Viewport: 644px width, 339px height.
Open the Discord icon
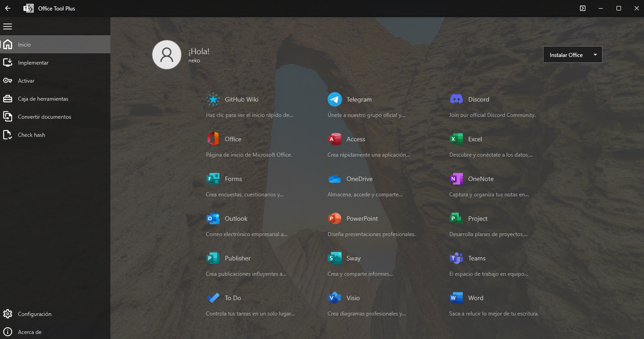coord(456,99)
